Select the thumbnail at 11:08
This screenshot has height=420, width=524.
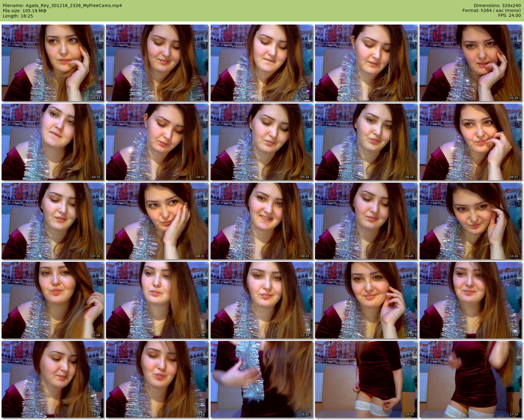click(x=52, y=300)
